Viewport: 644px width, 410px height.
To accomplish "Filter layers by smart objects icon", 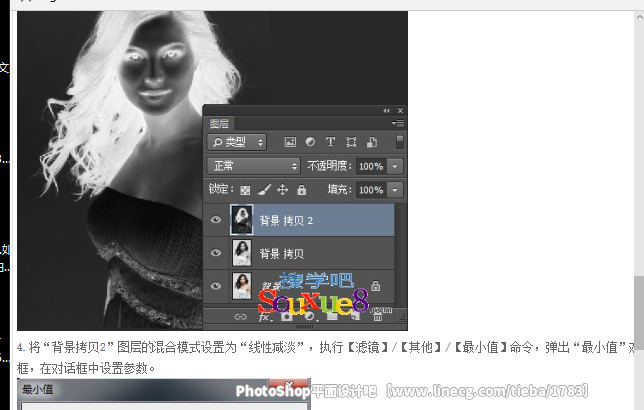I will (372, 142).
